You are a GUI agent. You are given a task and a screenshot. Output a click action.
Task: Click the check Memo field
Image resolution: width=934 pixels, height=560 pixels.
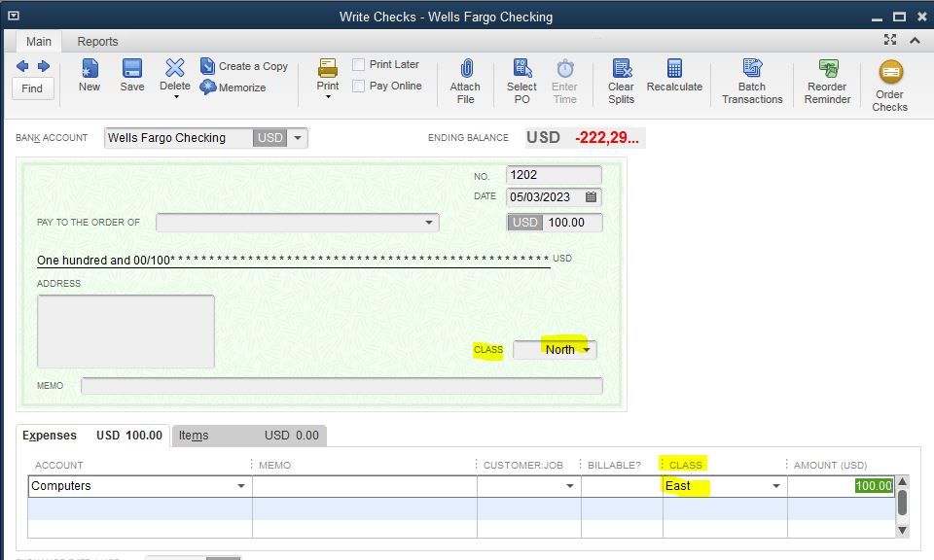(x=341, y=386)
